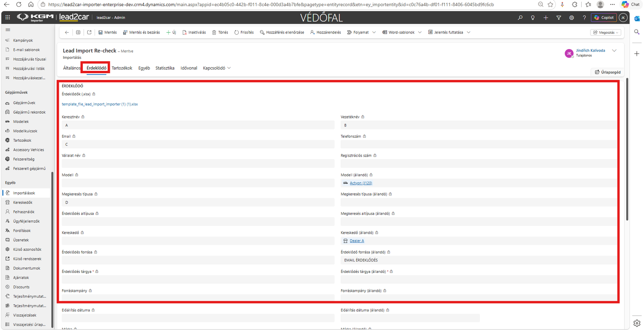The width and height of the screenshot is (644, 330).
Task: Go back using the form back arrow
Action: pyautogui.click(x=67, y=32)
